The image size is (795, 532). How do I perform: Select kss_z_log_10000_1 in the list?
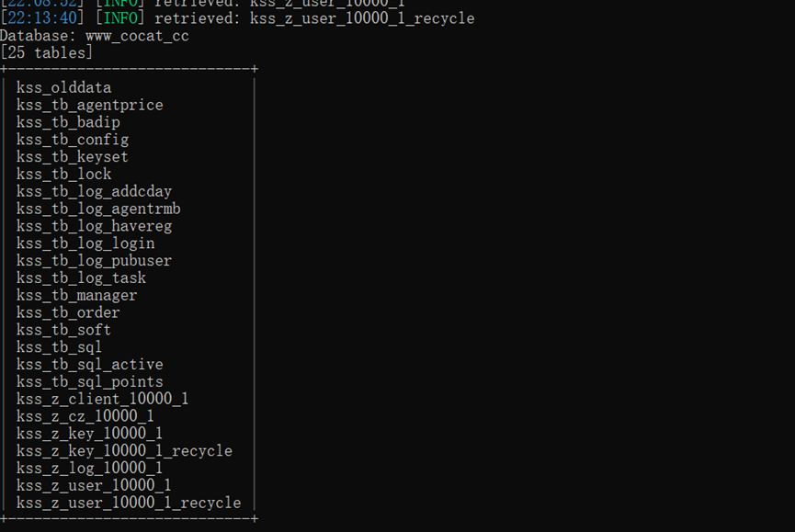90,468
